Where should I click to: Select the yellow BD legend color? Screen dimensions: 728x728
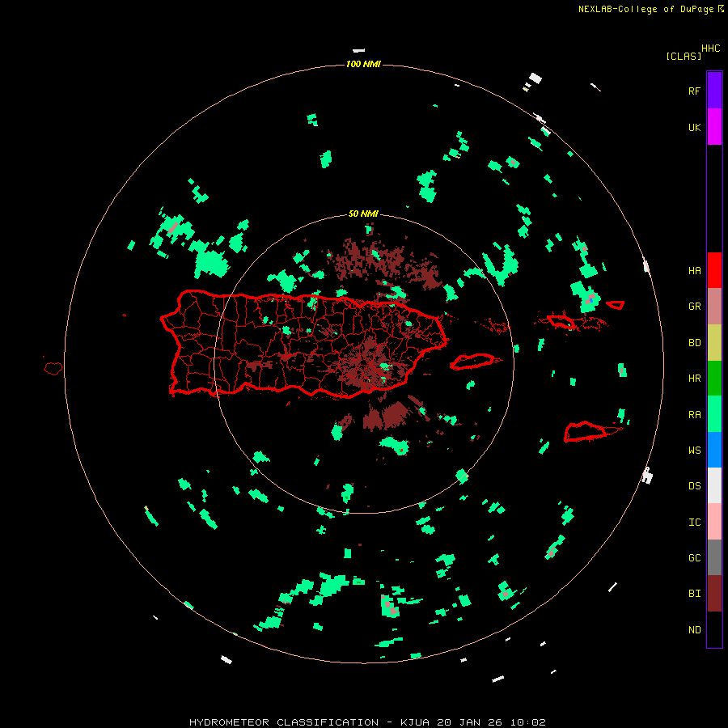click(714, 342)
